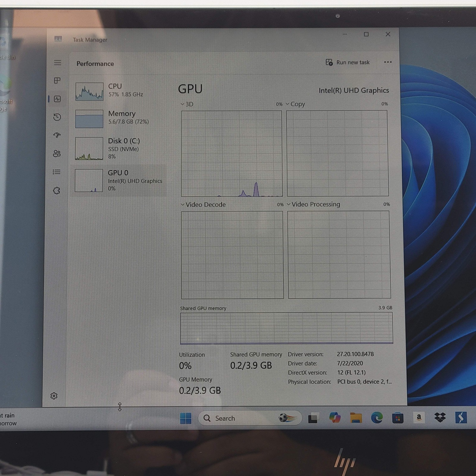Click the Utilization 0% value

coord(185,366)
